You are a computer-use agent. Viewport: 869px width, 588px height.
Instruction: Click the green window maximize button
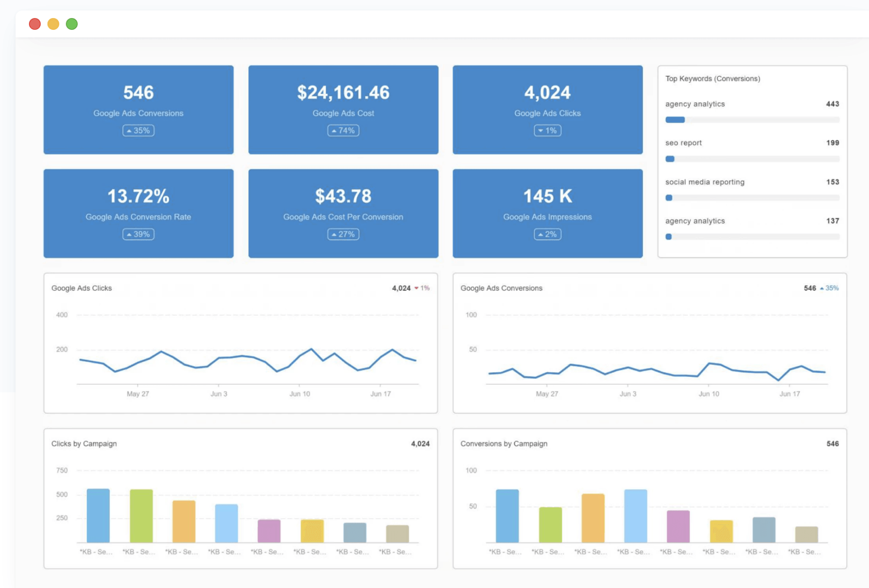click(72, 24)
